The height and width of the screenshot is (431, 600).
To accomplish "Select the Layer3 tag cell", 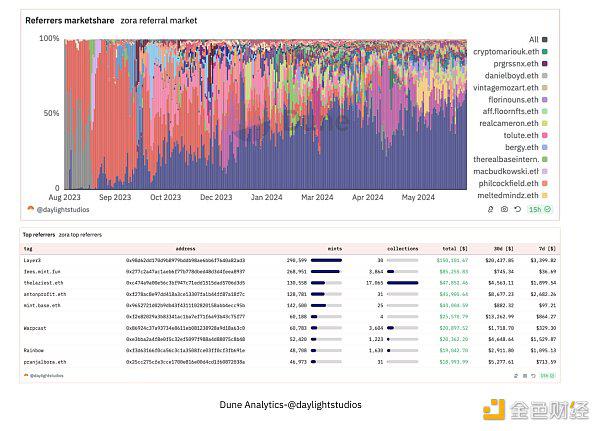I will pyautogui.click(x=32, y=260).
